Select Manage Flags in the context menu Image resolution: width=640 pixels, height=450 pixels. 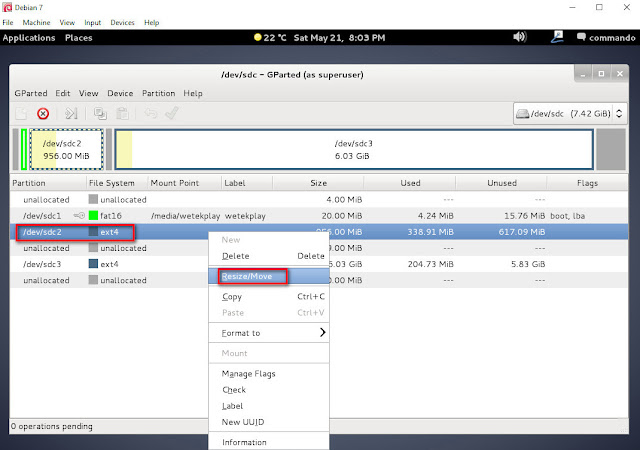point(269,374)
